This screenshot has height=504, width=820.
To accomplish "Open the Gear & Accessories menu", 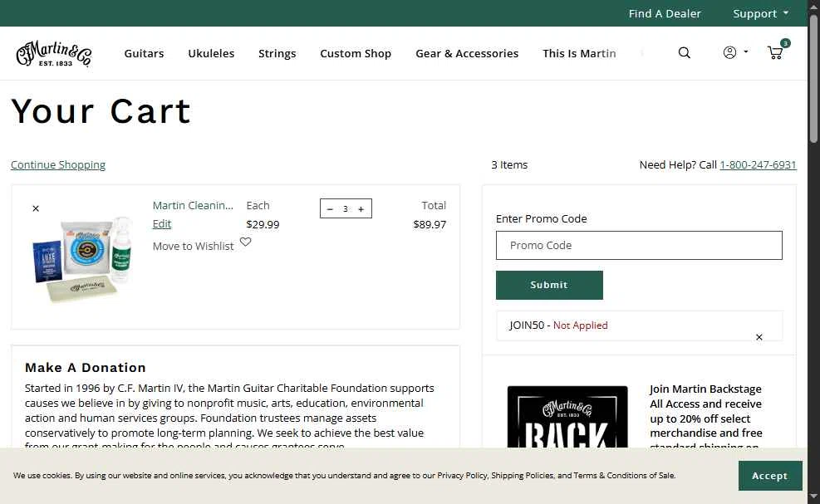I will [x=467, y=53].
